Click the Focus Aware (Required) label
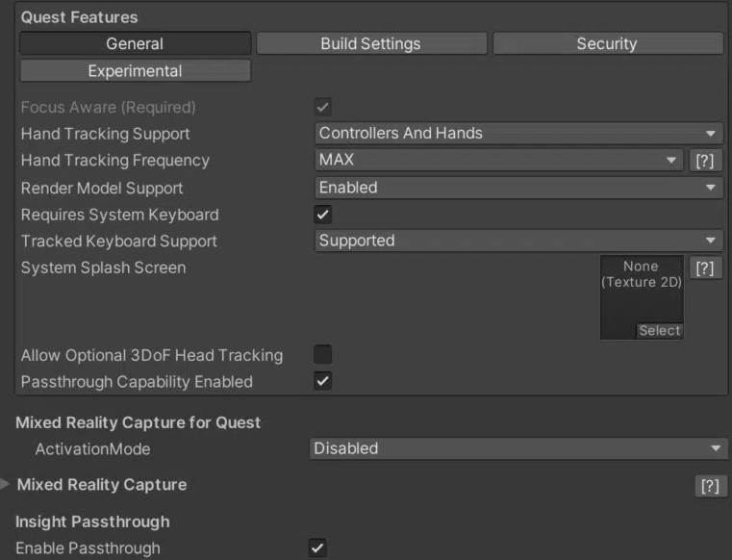This screenshot has height=560, width=732. click(x=109, y=108)
